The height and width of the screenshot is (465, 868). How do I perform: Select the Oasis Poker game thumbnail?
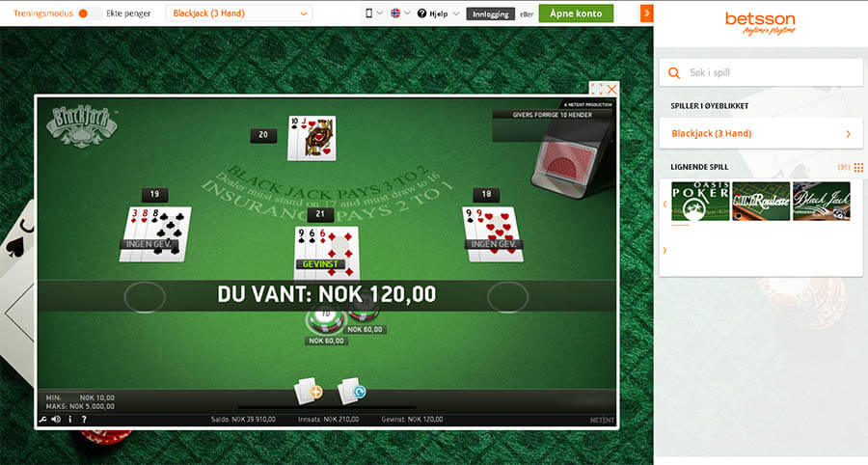[700, 201]
